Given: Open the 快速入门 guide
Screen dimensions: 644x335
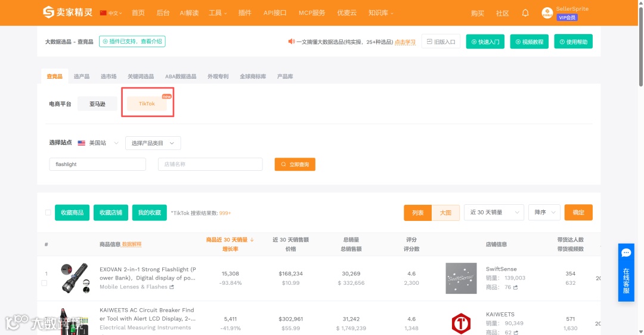Looking at the screenshot, I should [x=485, y=42].
